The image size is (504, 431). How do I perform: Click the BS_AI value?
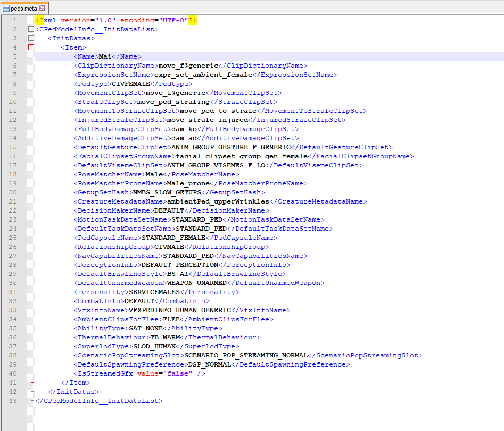click(178, 274)
